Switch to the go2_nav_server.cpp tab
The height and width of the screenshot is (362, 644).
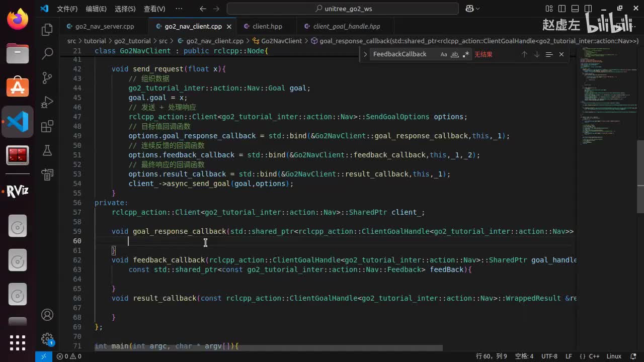point(105,26)
